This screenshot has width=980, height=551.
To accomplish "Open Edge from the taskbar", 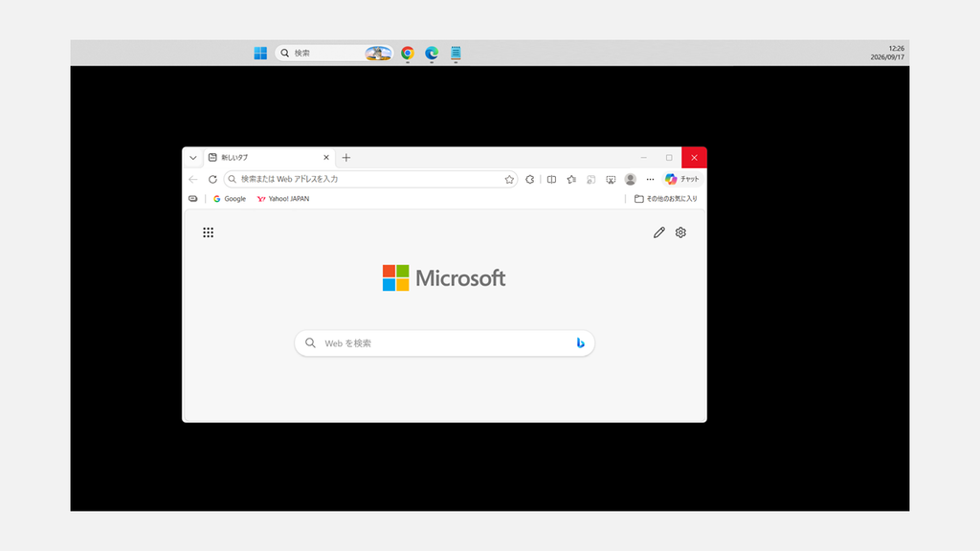I will click(x=432, y=54).
